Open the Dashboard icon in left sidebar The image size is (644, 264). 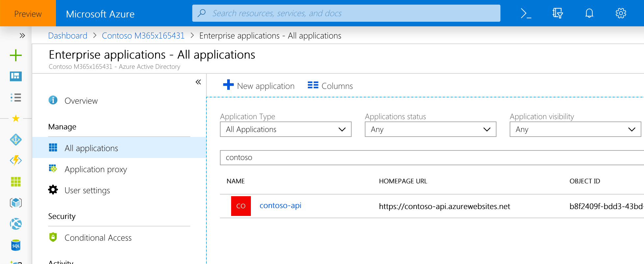click(16, 76)
